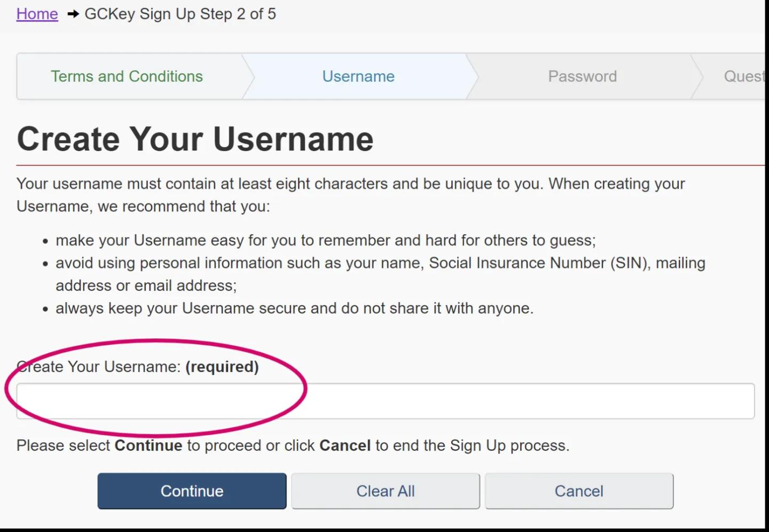The width and height of the screenshot is (769, 532).
Task: Click the GCKey Sign Up Step breadcrumb text
Action: 180,14
